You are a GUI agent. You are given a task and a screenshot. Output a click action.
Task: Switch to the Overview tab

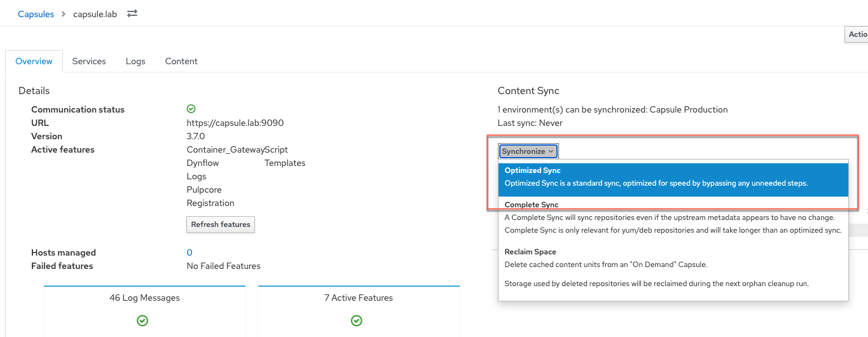click(34, 62)
